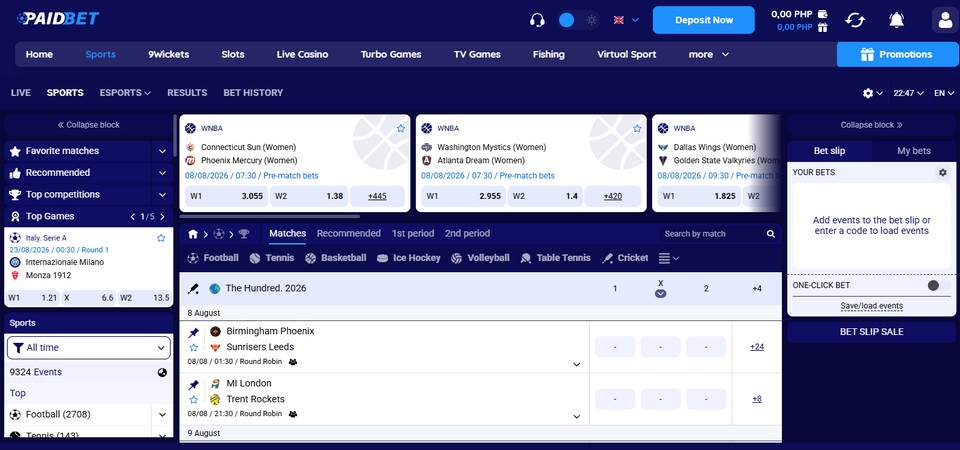Viewport: 960px width, 450px height.
Task: Expand the 'more' navigation dropdown
Action: (x=708, y=54)
